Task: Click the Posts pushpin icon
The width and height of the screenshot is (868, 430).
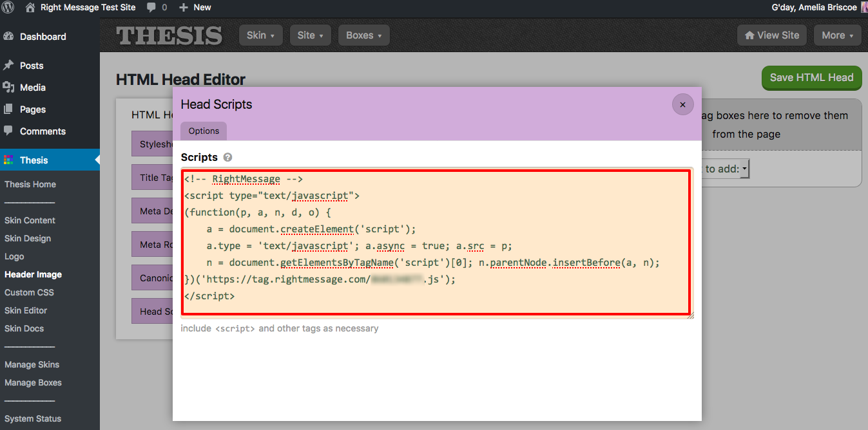Action: pos(8,65)
